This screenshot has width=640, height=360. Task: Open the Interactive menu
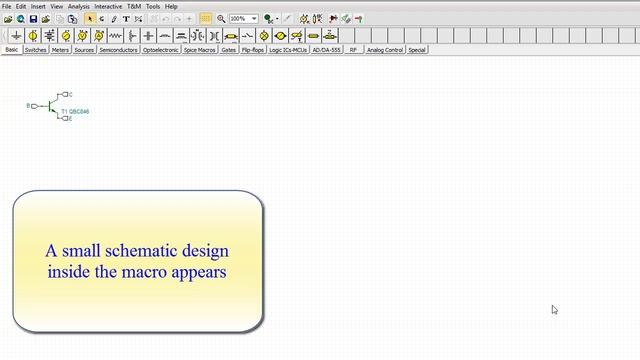click(x=108, y=7)
